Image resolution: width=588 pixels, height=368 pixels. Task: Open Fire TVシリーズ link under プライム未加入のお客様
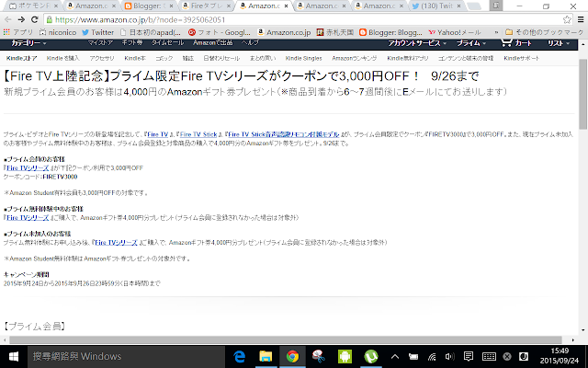(116, 243)
